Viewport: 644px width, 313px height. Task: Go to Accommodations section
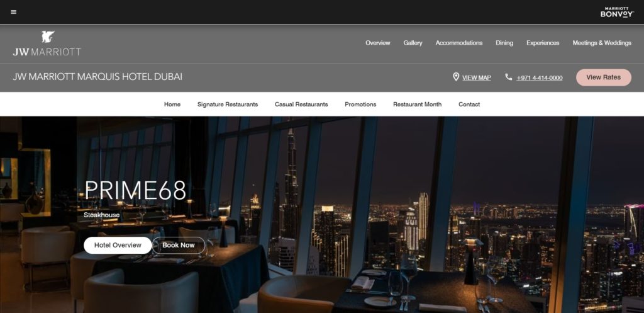[x=458, y=43]
